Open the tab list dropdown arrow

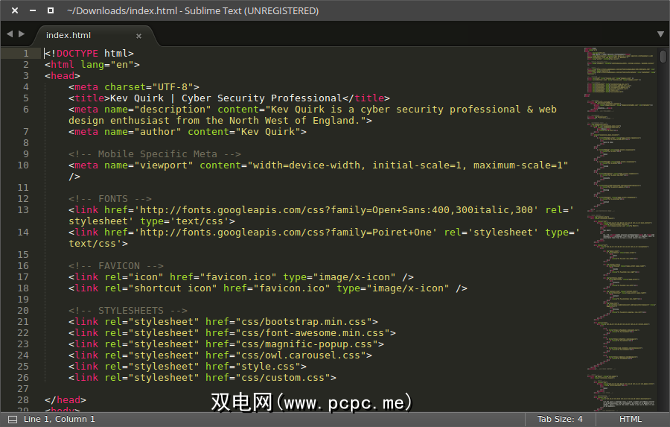(660, 34)
